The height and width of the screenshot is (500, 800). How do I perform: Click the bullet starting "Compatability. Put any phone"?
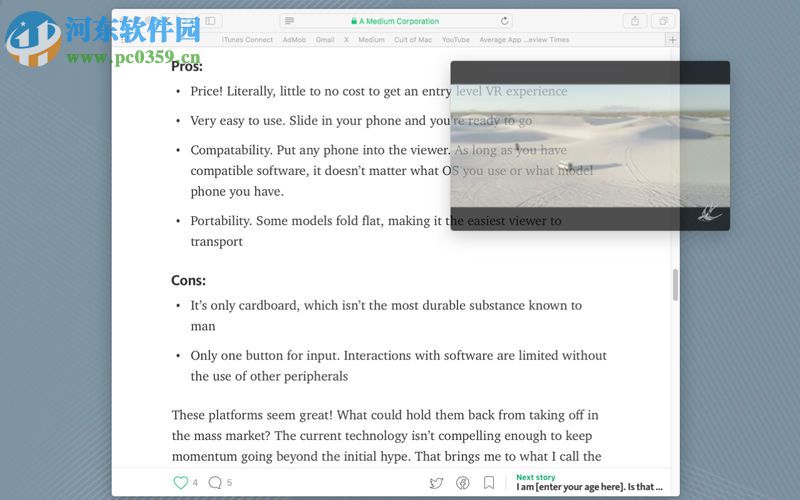point(391,170)
